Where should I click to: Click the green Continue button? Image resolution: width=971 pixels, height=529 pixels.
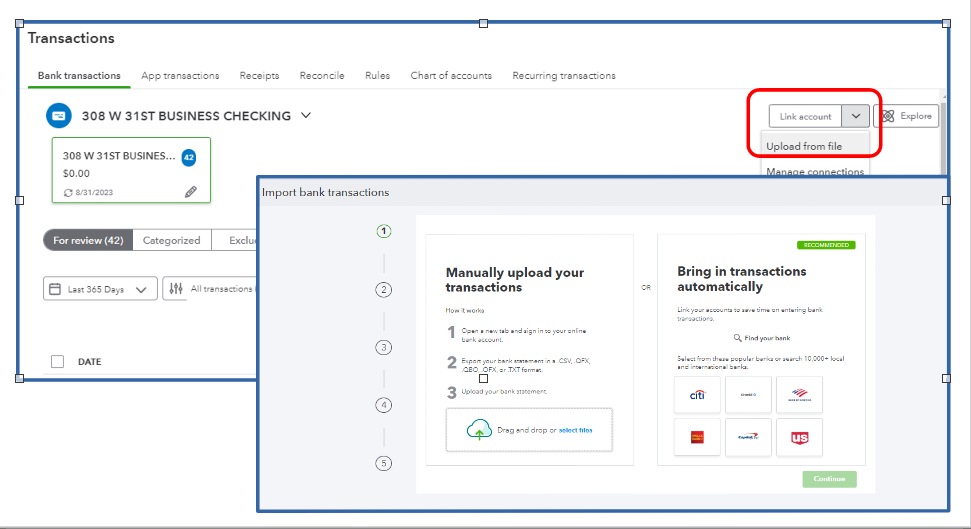click(830, 479)
